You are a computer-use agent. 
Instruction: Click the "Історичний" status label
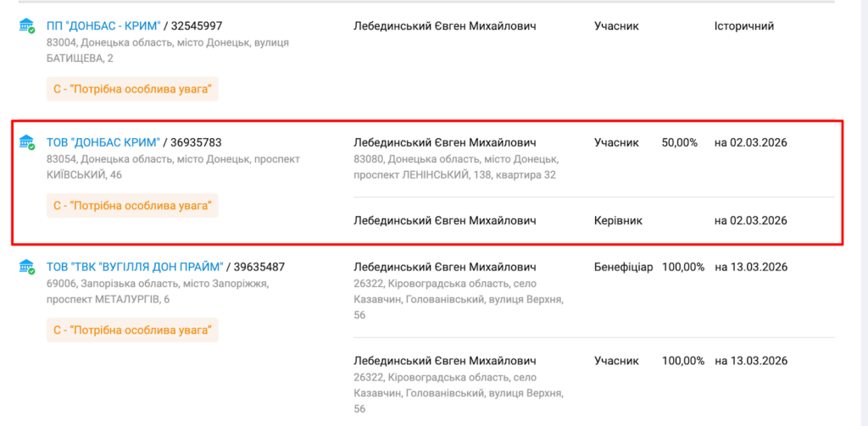(744, 26)
